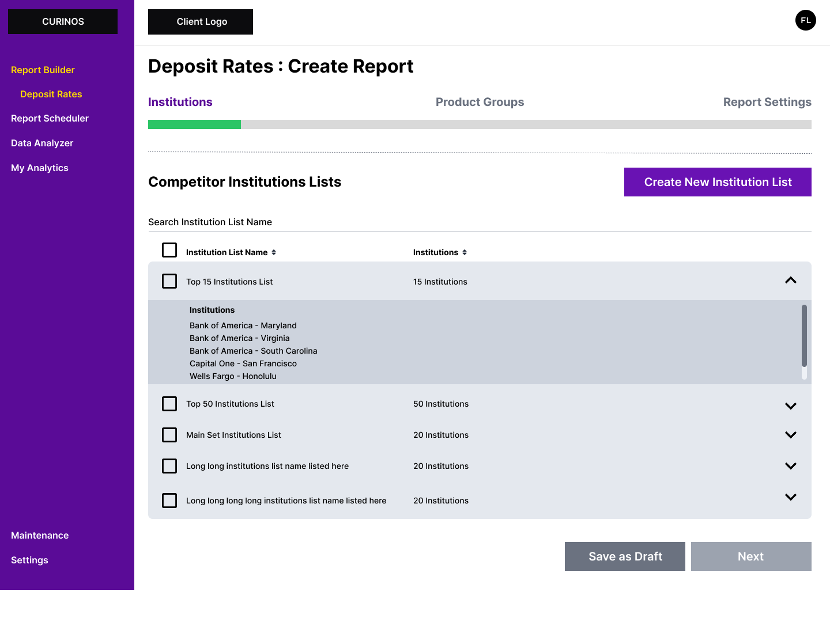Go to Report Scheduler
Screen dimensions: 830x644
pyautogui.click(x=50, y=118)
